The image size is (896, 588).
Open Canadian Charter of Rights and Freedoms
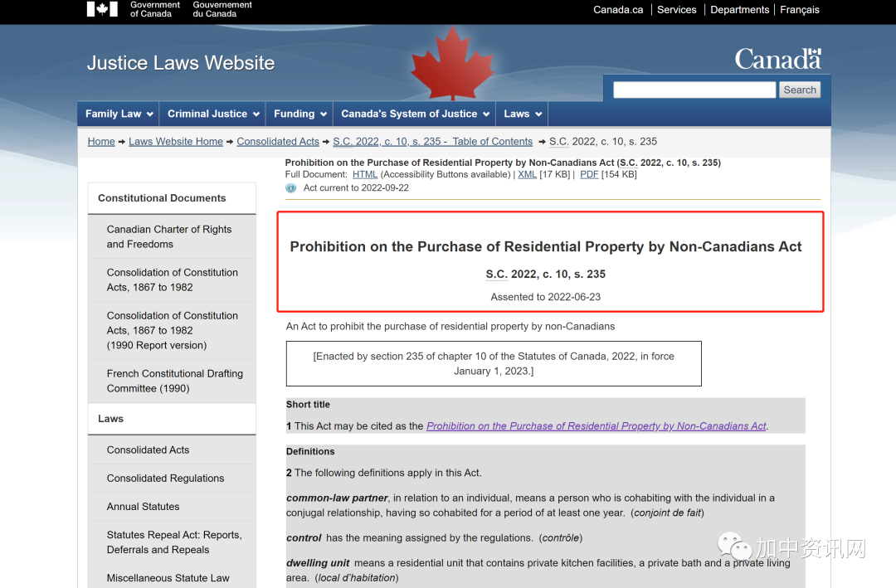(172, 236)
